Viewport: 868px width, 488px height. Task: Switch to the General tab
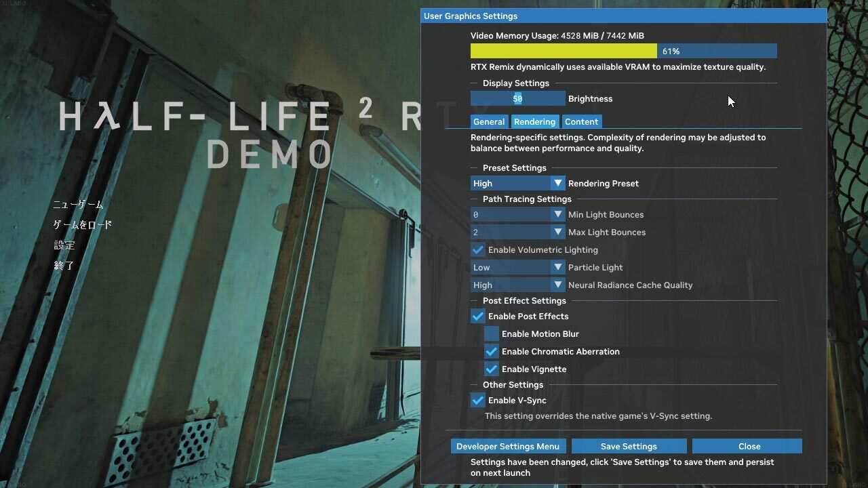click(489, 122)
